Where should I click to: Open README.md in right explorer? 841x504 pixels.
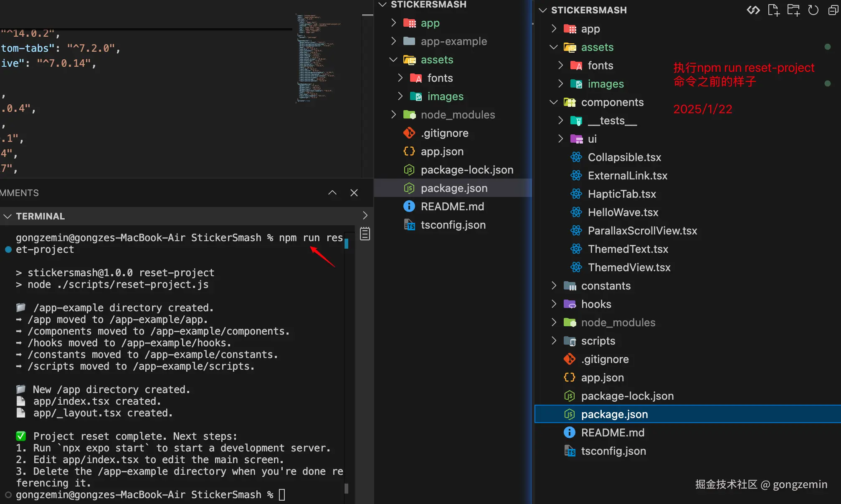coord(613,433)
